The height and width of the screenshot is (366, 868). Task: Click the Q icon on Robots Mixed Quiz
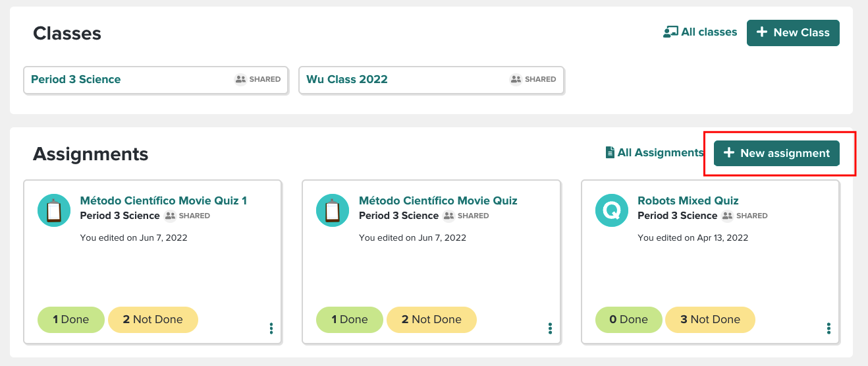point(612,211)
